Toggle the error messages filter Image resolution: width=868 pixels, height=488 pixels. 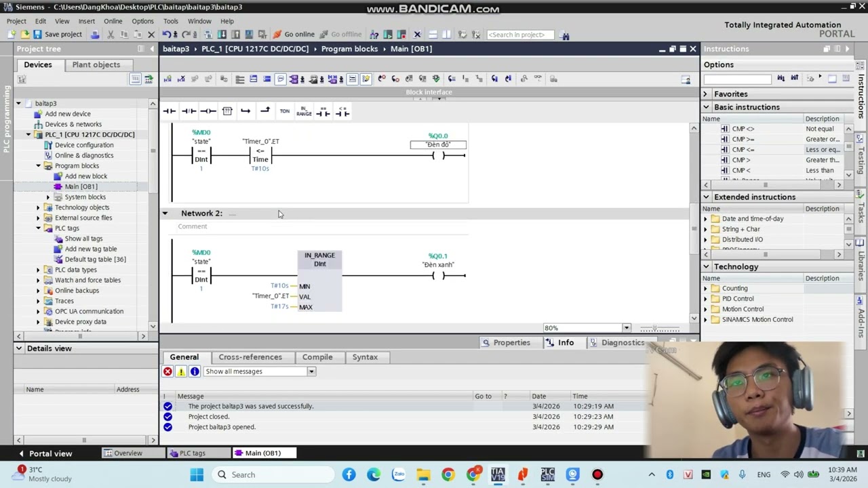167,371
